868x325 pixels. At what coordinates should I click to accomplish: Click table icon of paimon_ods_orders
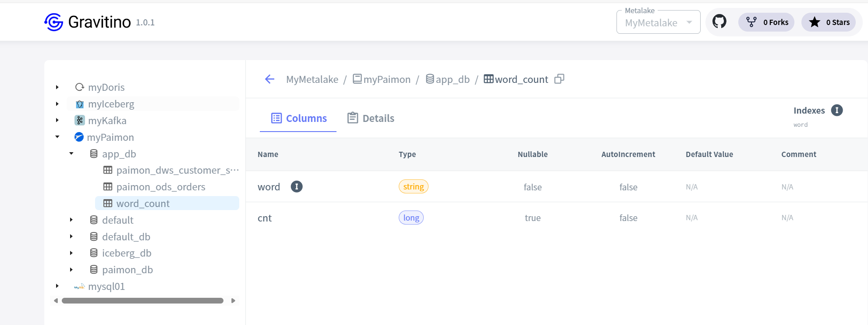pyautogui.click(x=108, y=186)
